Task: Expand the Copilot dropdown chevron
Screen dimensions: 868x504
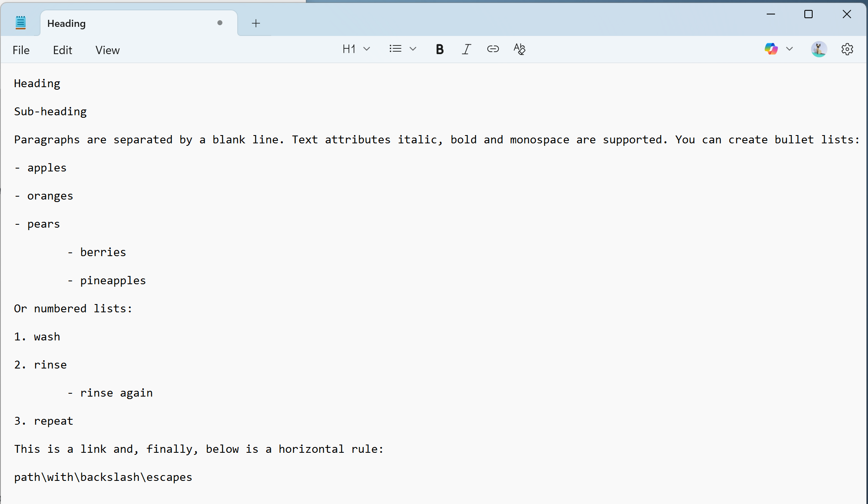Action: point(789,49)
